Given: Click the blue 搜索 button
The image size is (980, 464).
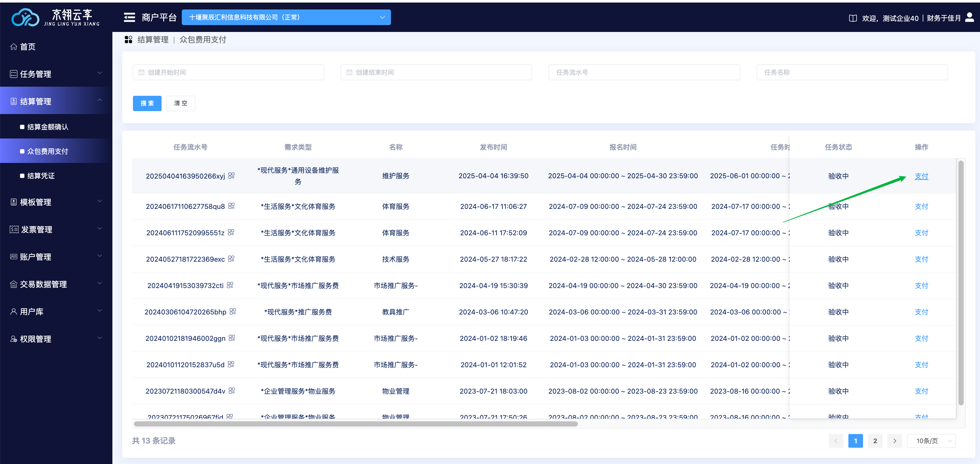Looking at the screenshot, I should click(147, 103).
